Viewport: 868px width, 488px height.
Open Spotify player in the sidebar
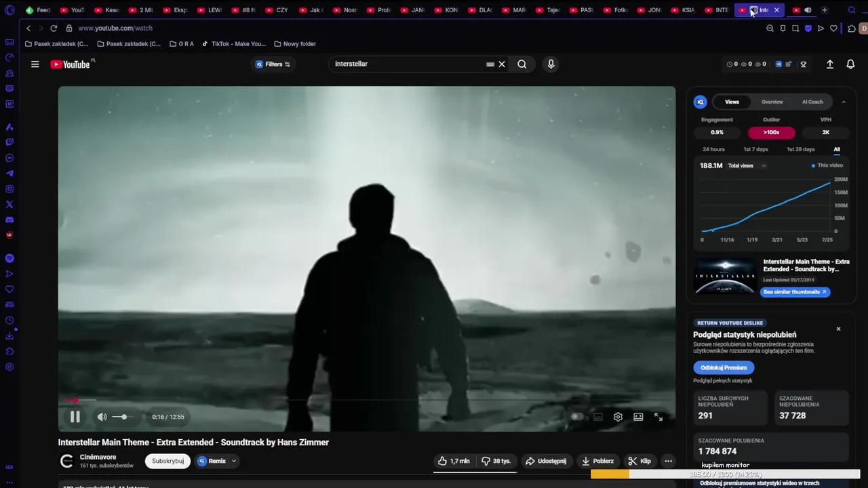pyautogui.click(x=9, y=258)
